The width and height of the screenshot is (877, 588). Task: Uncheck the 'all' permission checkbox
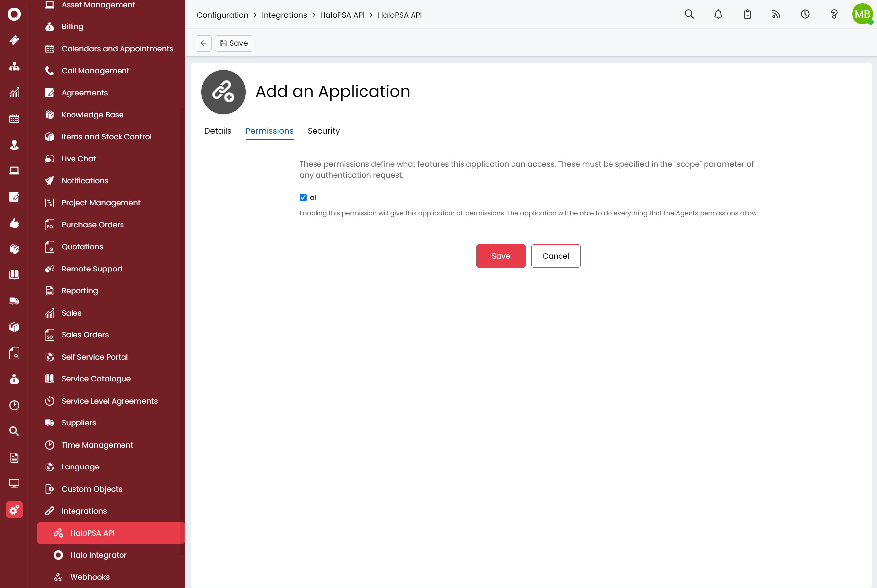[303, 198]
